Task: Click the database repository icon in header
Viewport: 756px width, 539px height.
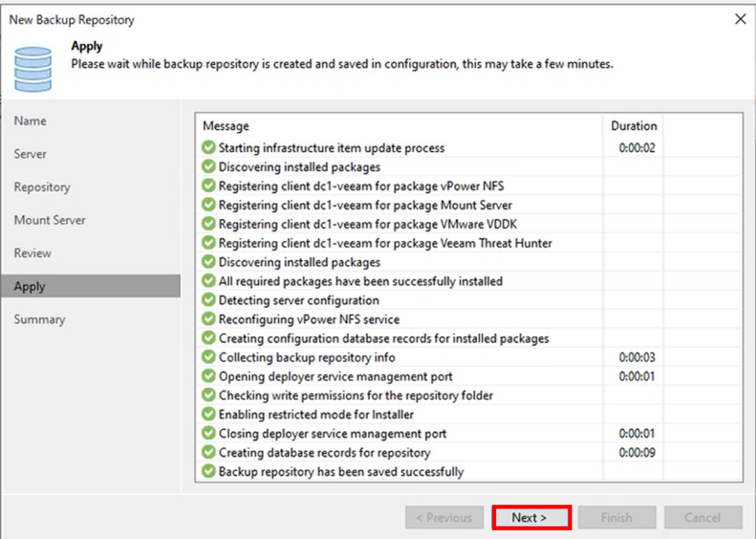Action: pyautogui.click(x=33, y=69)
